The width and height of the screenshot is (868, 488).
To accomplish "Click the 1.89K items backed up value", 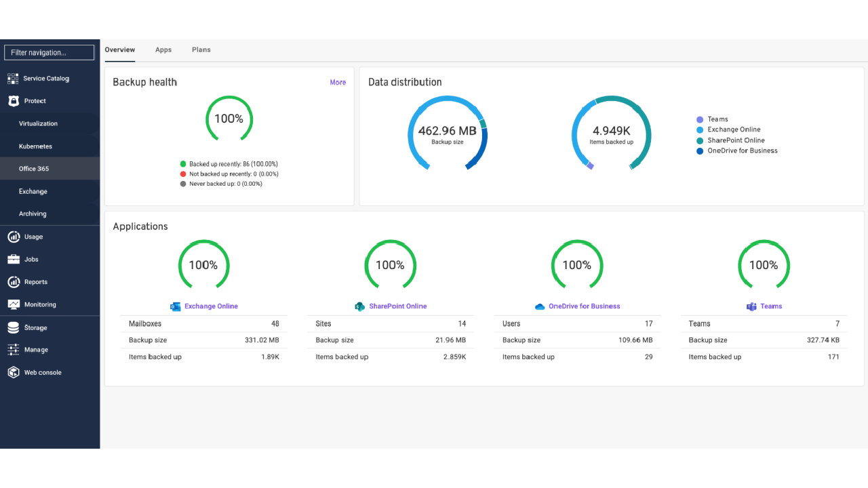I will [x=271, y=357].
